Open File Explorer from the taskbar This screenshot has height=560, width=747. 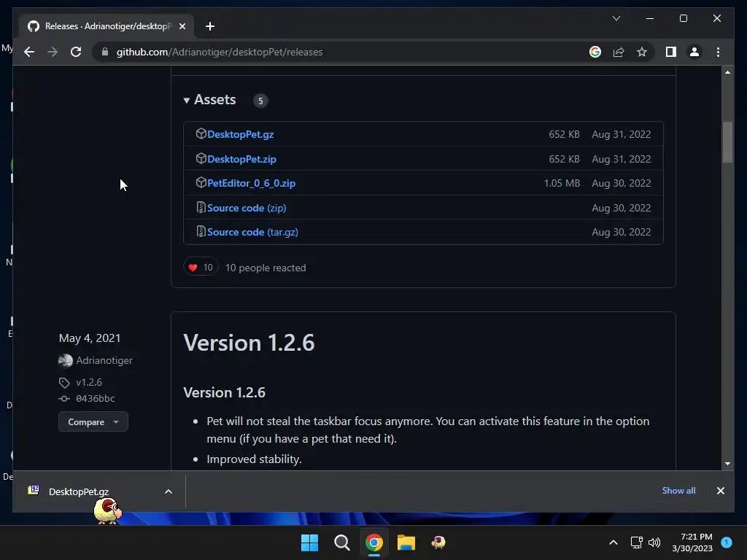[x=406, y=542]
